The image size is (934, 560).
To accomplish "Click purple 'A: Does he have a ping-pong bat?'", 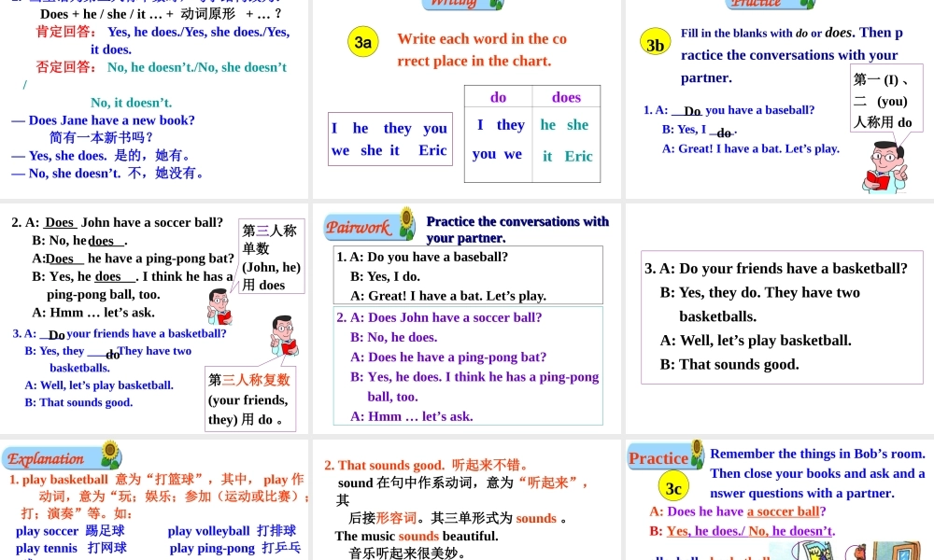I will [x=448, y=357].
